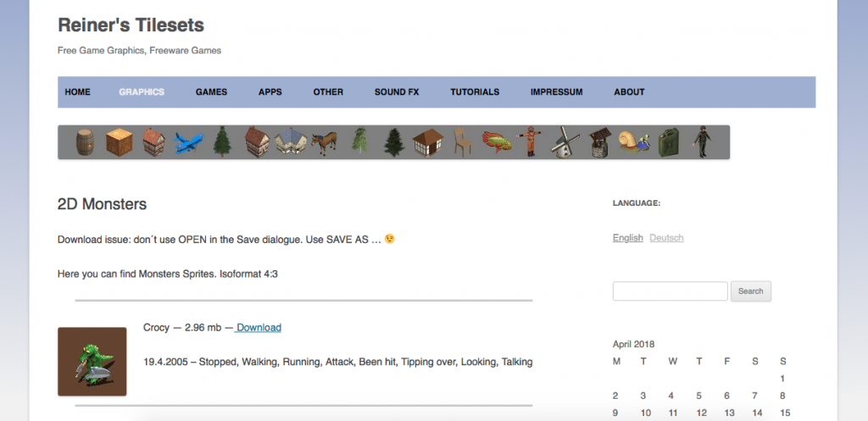Click the Crocy monster thumbnail
Screen dimensions: 868x421
coord(92,362)
